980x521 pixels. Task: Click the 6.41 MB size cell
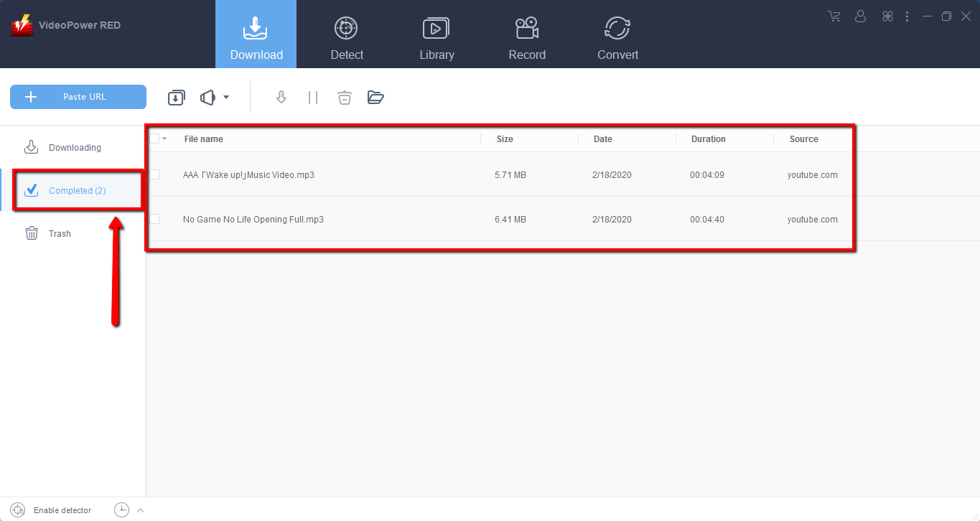(x=510, y=220)
